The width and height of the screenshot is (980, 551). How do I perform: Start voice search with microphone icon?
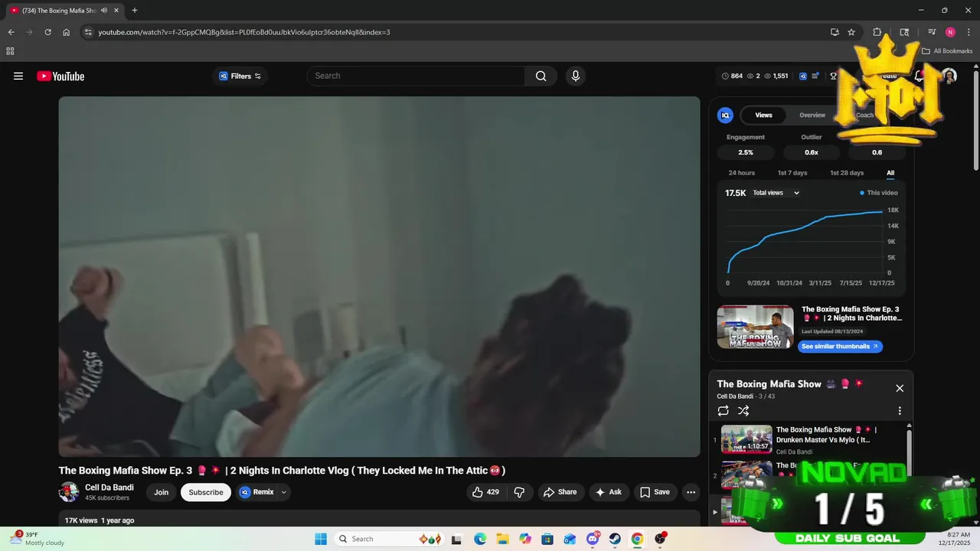(576, 76)
